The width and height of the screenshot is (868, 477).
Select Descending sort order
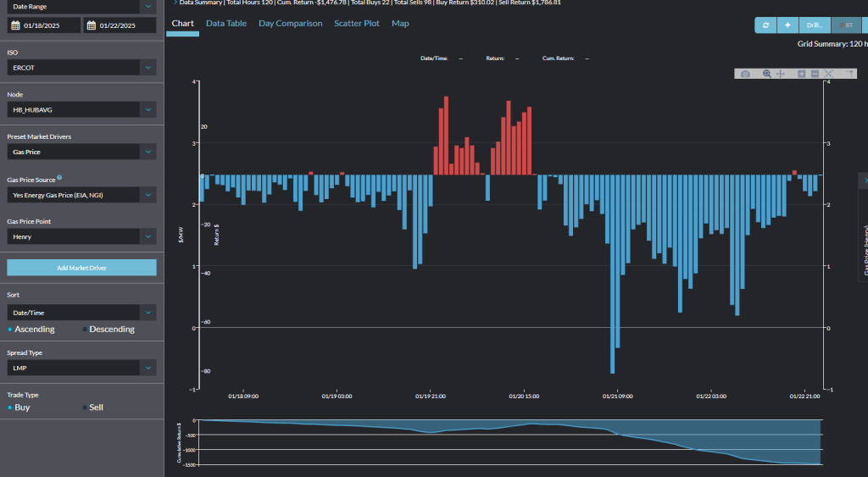click(x=86, y=329)
